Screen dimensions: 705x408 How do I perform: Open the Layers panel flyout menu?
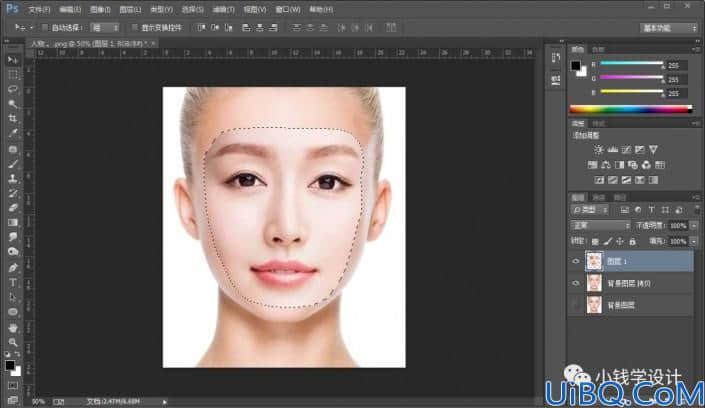click(696, 197)
